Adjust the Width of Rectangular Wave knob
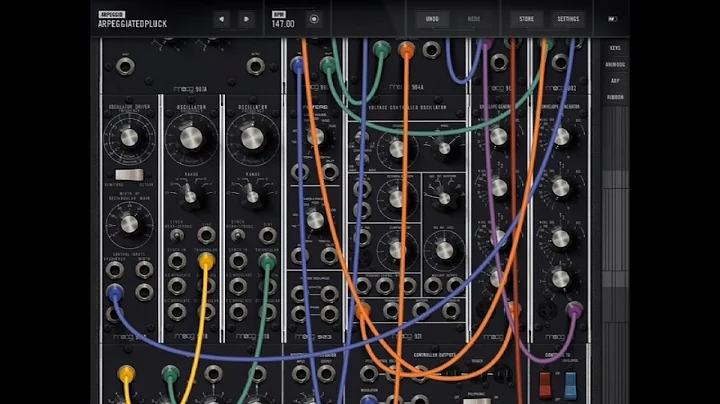Viewport: 720px width, 404px height. coord(129,224)
